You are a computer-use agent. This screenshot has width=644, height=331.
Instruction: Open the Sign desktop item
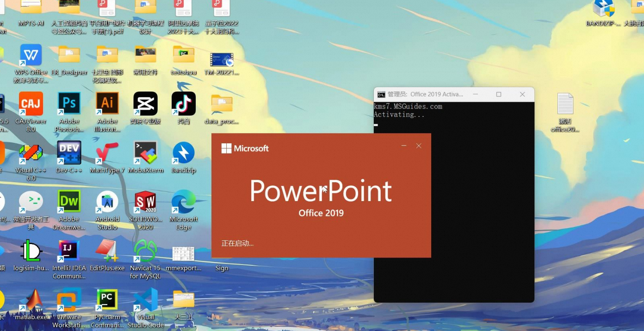(222, 268)
